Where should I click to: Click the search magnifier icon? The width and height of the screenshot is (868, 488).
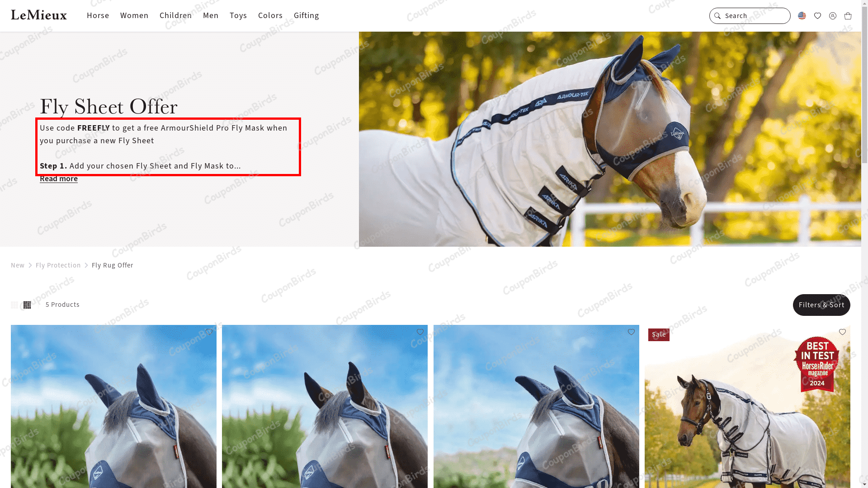point(717,16)
